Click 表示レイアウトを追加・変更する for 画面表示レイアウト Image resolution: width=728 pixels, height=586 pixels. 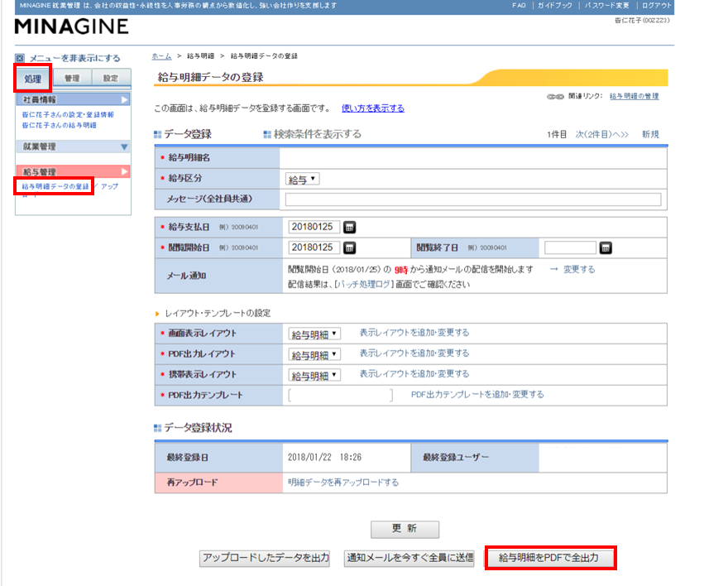(x=414, y=333)
